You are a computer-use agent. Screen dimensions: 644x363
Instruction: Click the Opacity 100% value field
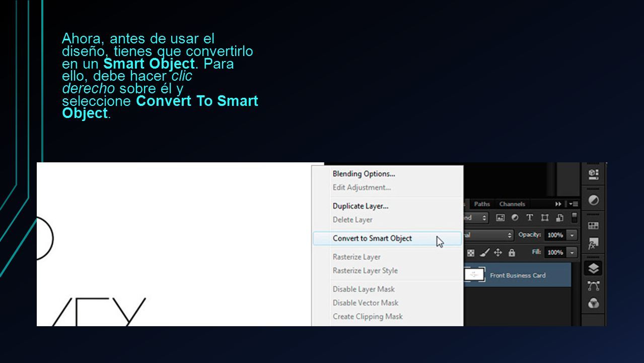click(555, 235)
